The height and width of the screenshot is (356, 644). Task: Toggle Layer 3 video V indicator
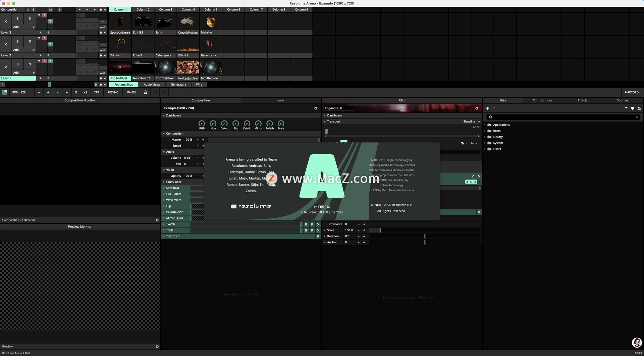pos(50,21)
